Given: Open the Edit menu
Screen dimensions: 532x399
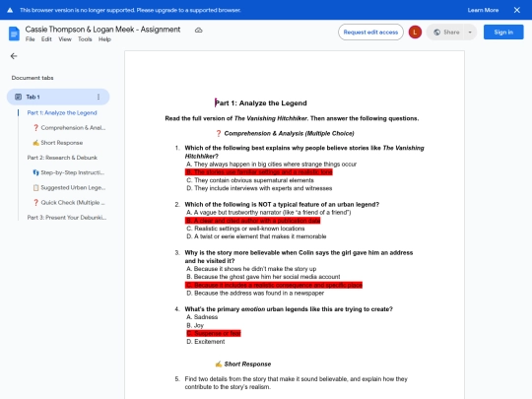Looking at the screenshot, I should 46,39.
